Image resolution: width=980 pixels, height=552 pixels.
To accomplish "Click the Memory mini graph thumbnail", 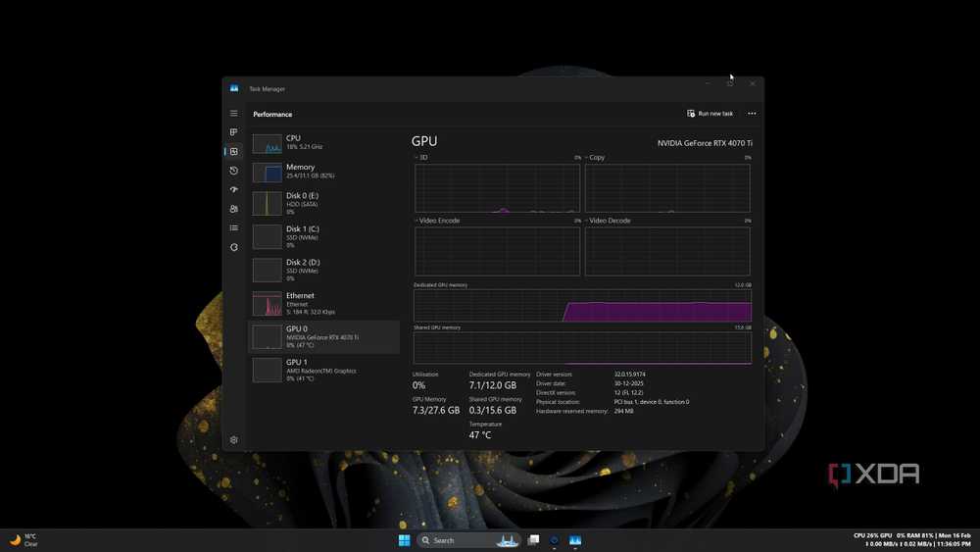I will pos(267,173).
